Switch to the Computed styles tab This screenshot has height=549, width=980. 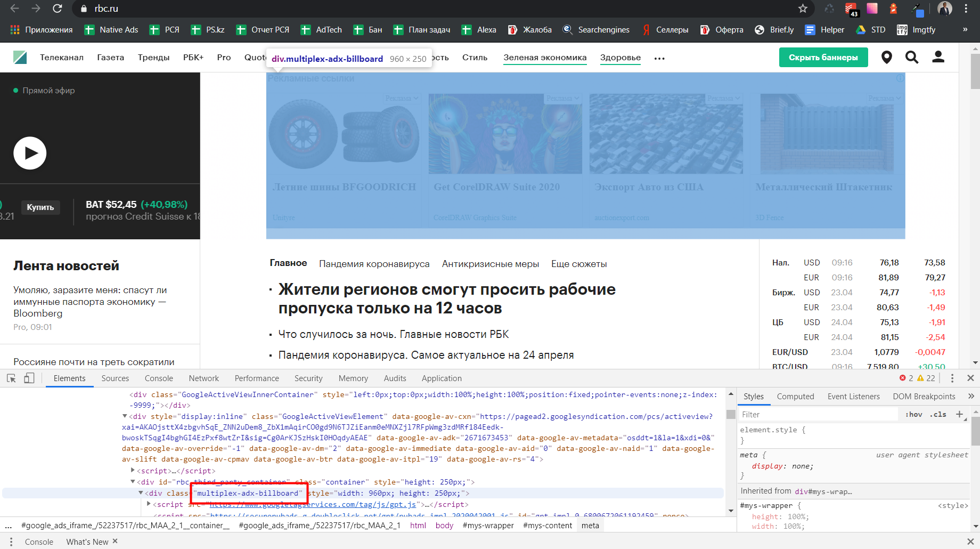(795, 397)
